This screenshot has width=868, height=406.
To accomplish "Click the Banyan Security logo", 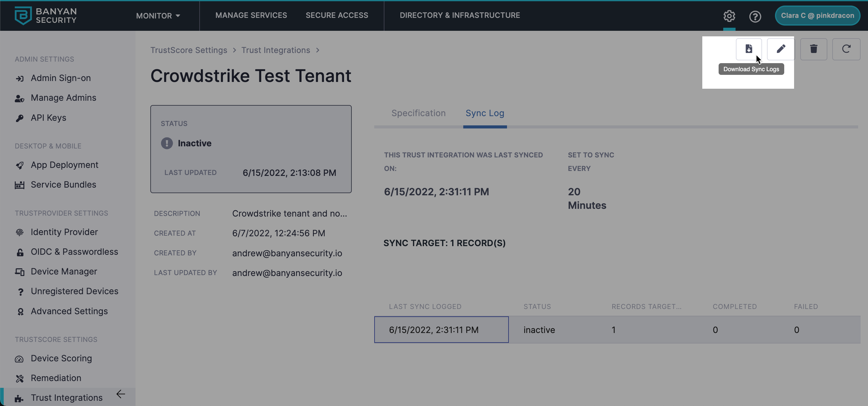I will point(46,15).
